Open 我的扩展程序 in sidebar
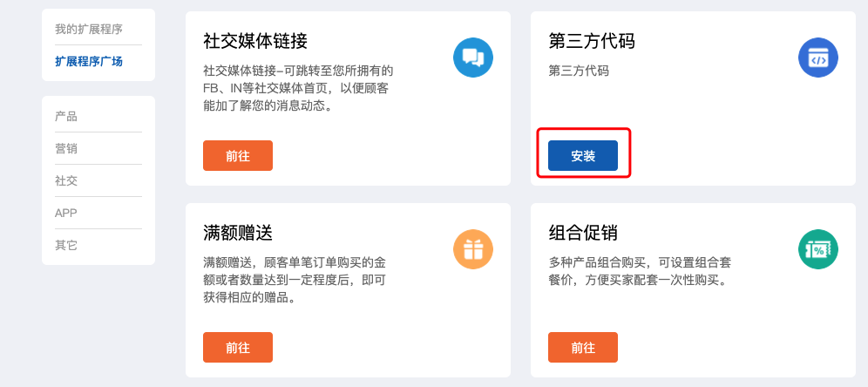Image resolution: width=868 pixels, height=387 pixels. [89, 30]
